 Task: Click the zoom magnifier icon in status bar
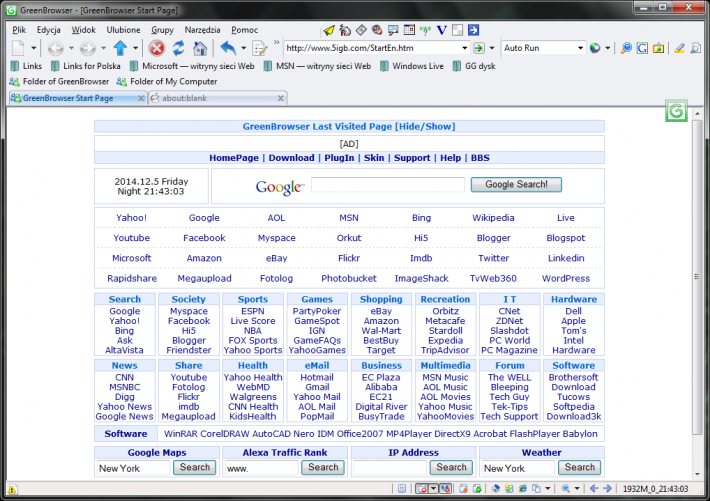[x=565, y=488]
